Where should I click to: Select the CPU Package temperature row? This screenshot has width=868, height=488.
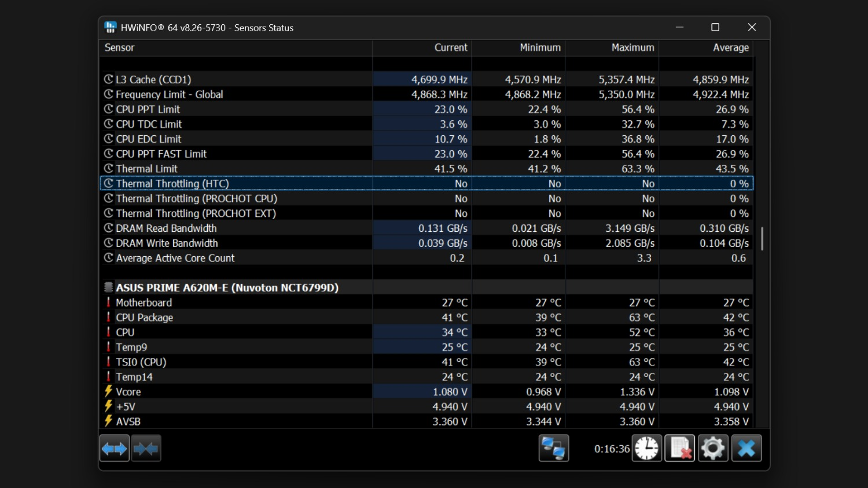[426, 317]
